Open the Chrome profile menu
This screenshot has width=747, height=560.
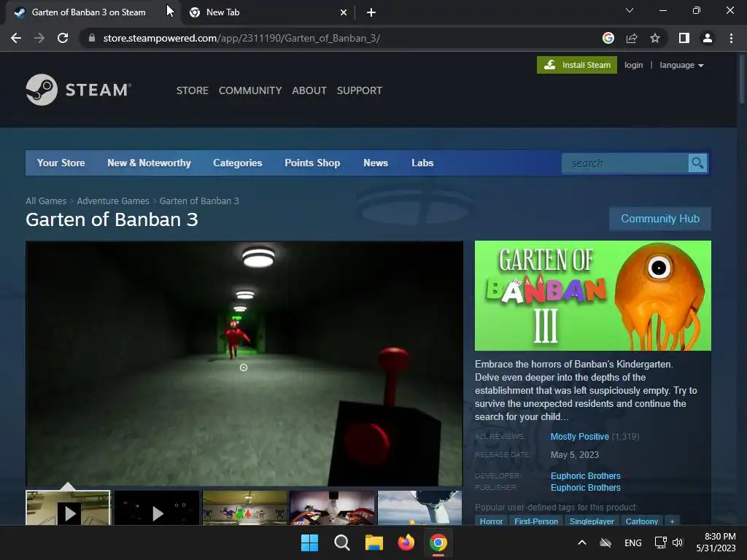tap(708, 38)
